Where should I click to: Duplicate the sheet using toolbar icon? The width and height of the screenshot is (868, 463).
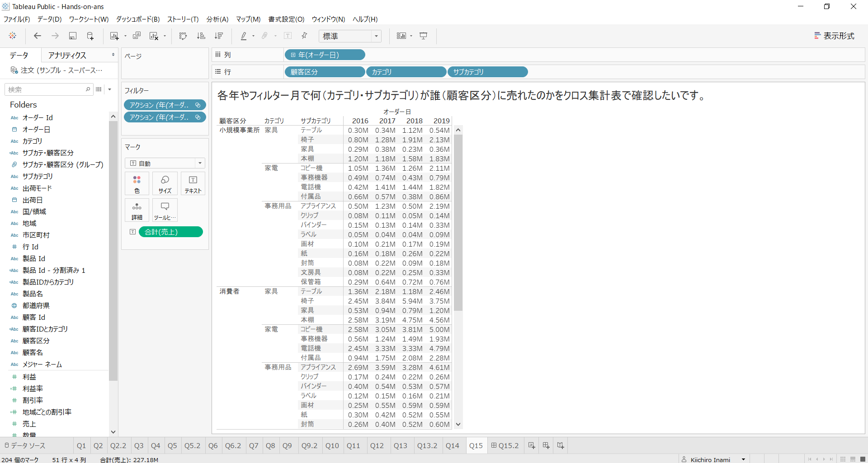137,36
